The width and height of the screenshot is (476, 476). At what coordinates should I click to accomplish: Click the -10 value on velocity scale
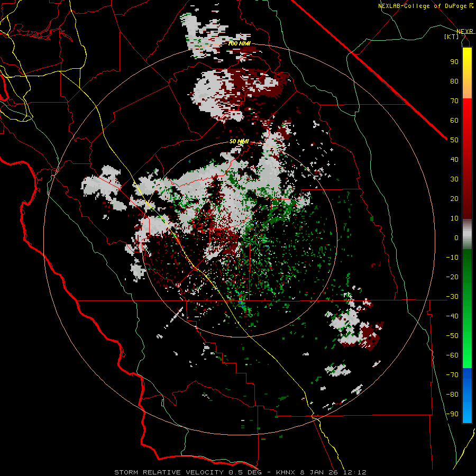pyautogui.click(x=452, y=258)
